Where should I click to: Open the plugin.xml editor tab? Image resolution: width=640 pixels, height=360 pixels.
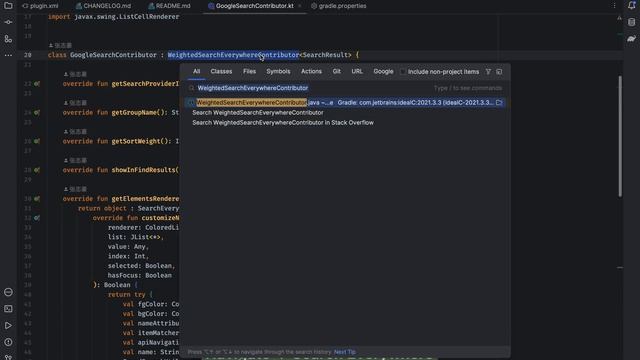[40, 6]
